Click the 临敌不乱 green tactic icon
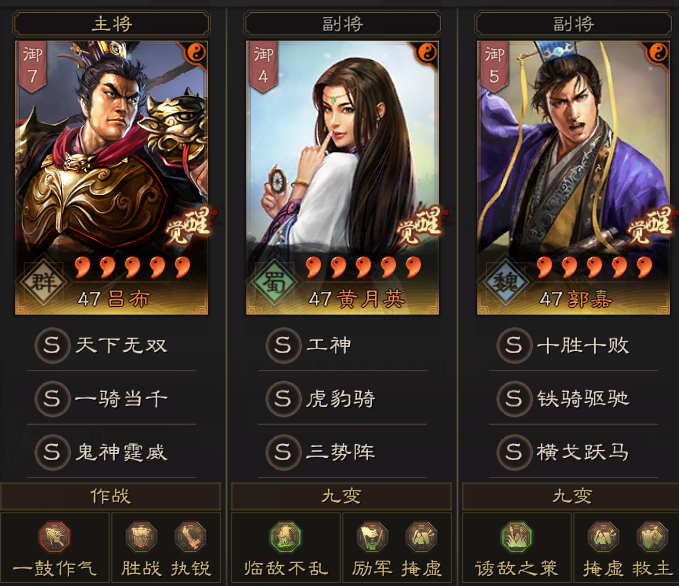This screenshot has width=679, height=586. coord(285,537)
